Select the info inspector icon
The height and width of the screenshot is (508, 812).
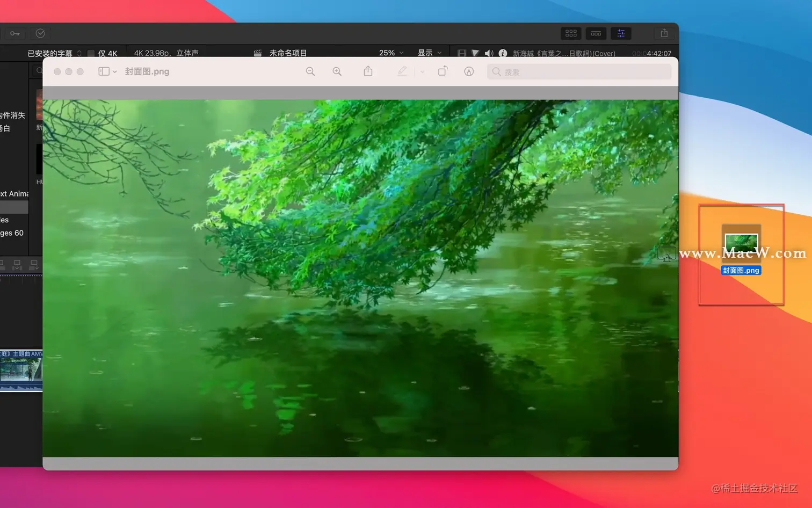click(503, 53)
